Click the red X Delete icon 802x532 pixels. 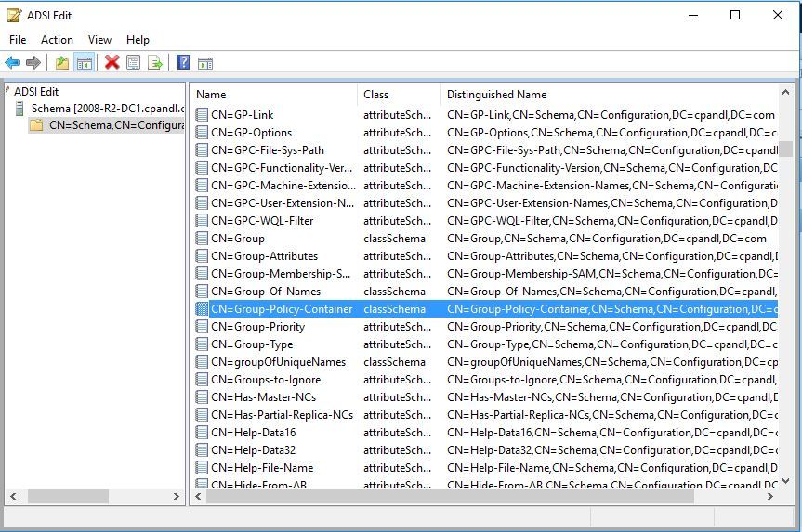coord(112,62)
